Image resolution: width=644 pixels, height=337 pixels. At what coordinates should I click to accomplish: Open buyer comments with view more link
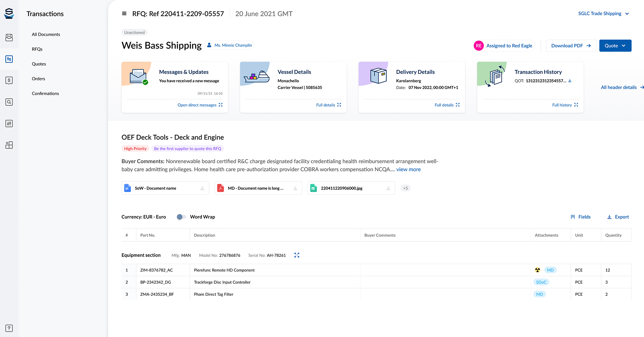[x=409, y=169]
